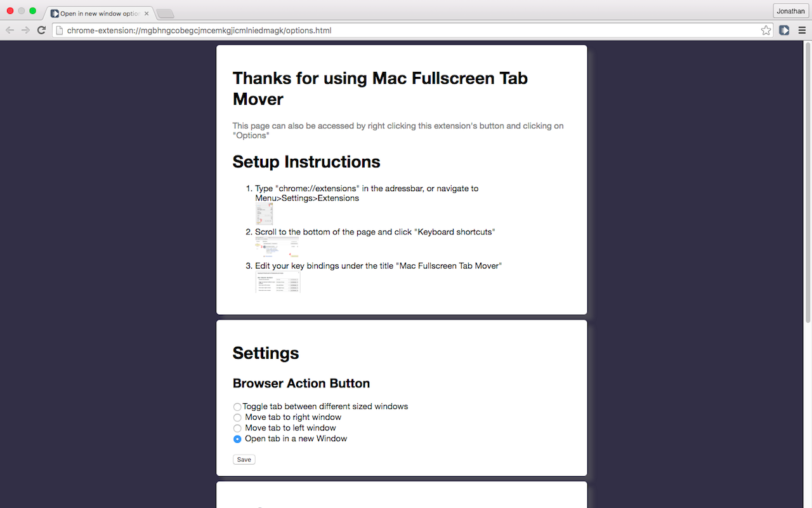Click the "Browser Action Button" heading
The height and width of the screenshot is (508, 812).
[301, 384]
